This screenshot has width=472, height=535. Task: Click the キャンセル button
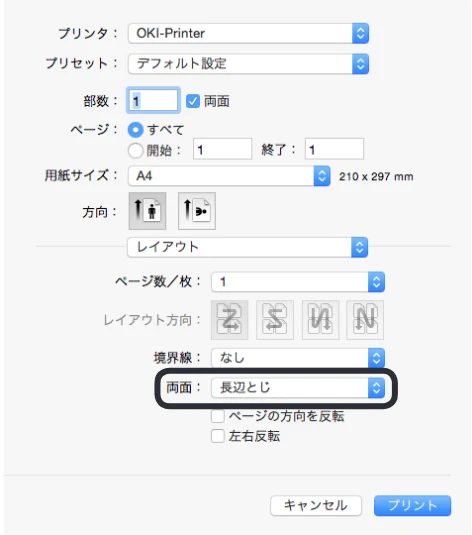[316, 505]
